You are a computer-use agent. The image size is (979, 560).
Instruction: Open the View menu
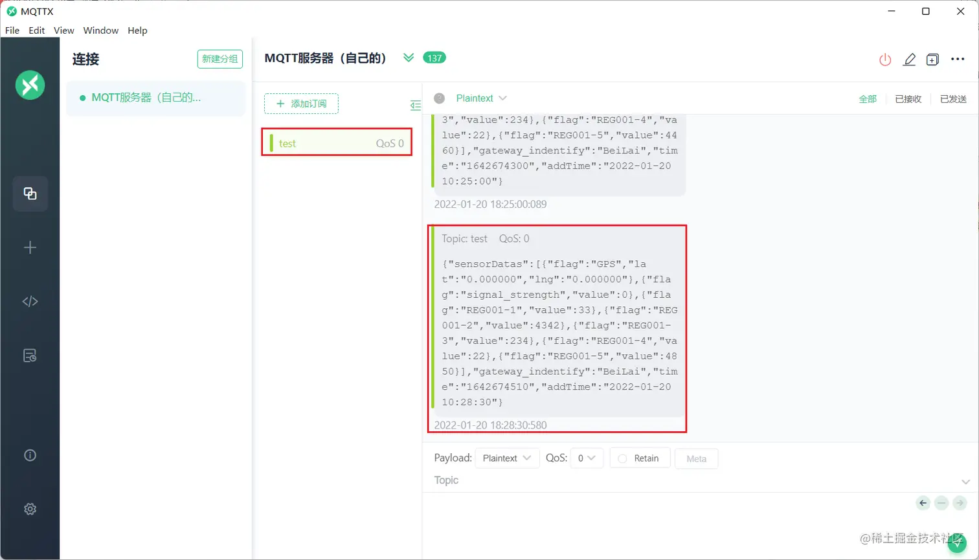pyautogui.click(x=64, y=30)
